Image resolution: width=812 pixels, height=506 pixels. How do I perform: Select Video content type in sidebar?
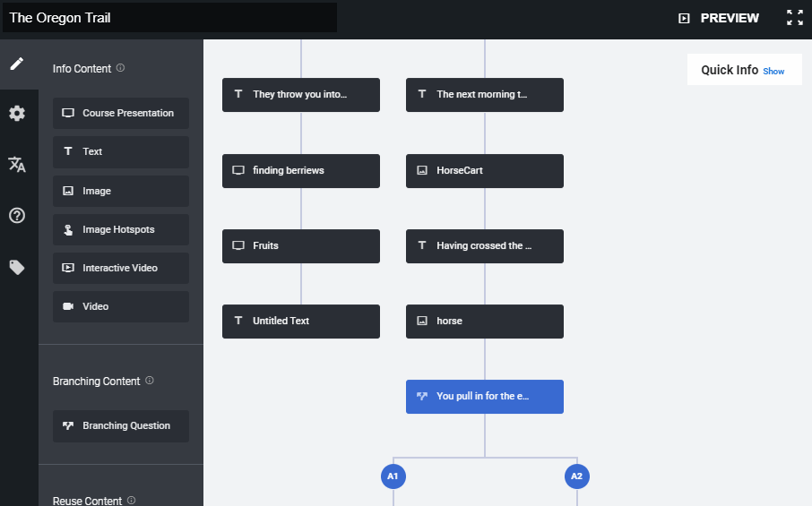coord(121,307)
